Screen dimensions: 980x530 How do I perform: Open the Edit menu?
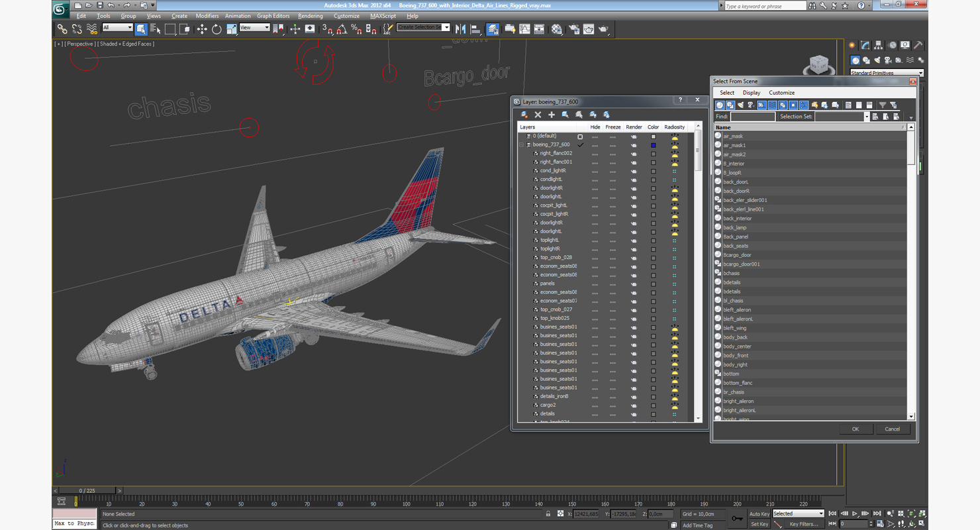point(81,16)
